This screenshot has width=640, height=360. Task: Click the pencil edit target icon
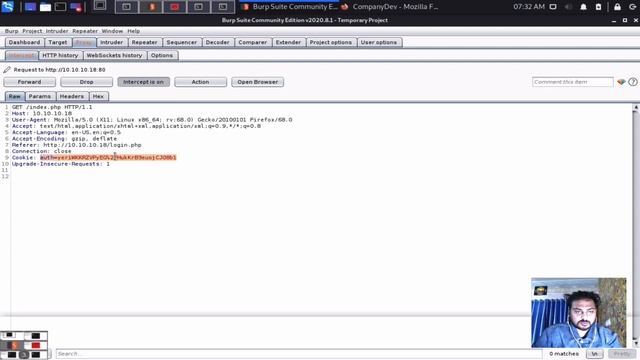pos(7,70)
